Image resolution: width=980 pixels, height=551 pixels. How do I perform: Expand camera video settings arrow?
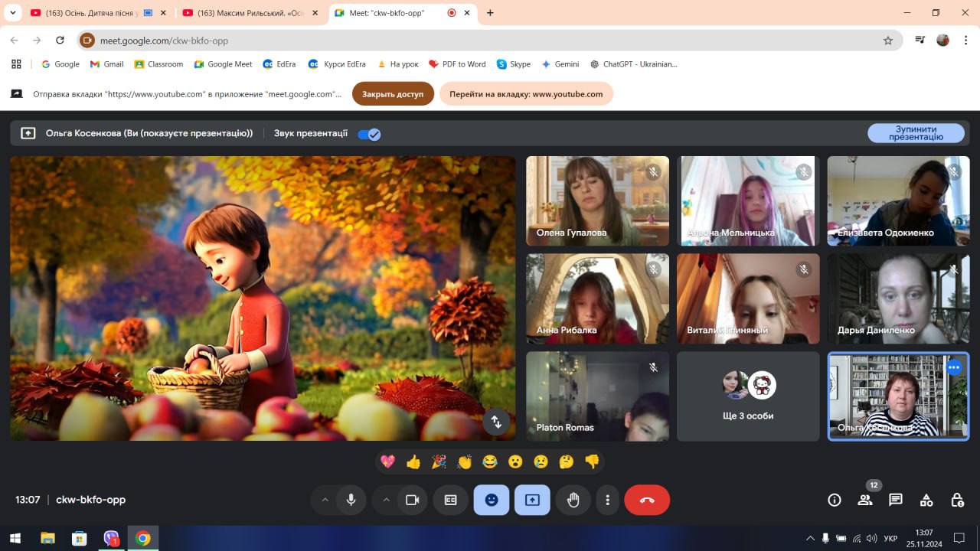[386, 500]
